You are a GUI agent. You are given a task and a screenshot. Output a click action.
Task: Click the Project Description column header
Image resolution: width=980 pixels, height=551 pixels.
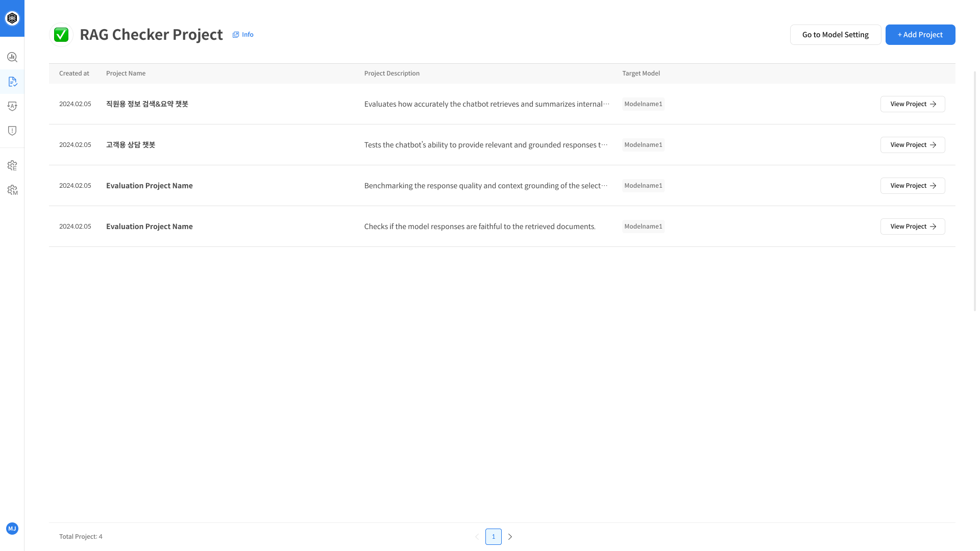tap(392, 73)
